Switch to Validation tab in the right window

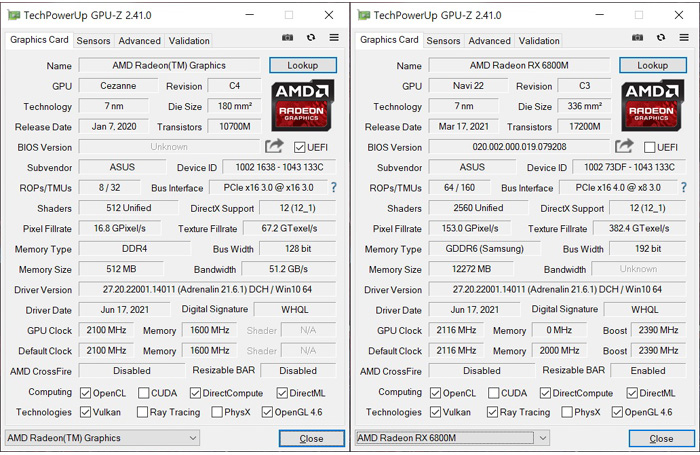pyautogui.click(x=539, y=41)
